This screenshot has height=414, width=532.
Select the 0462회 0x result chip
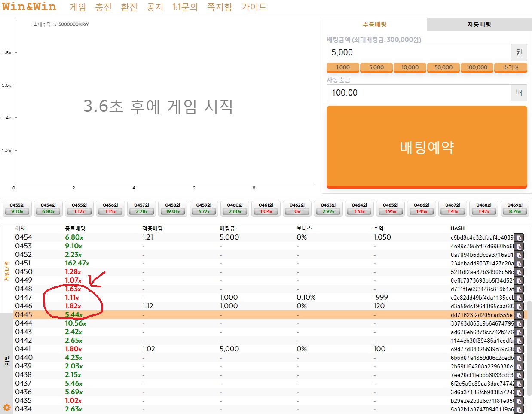pos(297,208)
